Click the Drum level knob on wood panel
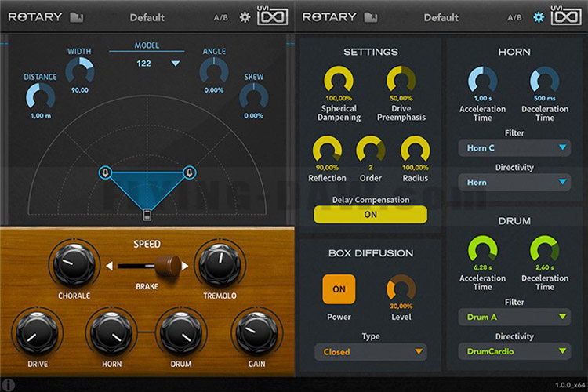Viewport: 588px width, 392px height. pyautogui.click(x=181, y=334)
